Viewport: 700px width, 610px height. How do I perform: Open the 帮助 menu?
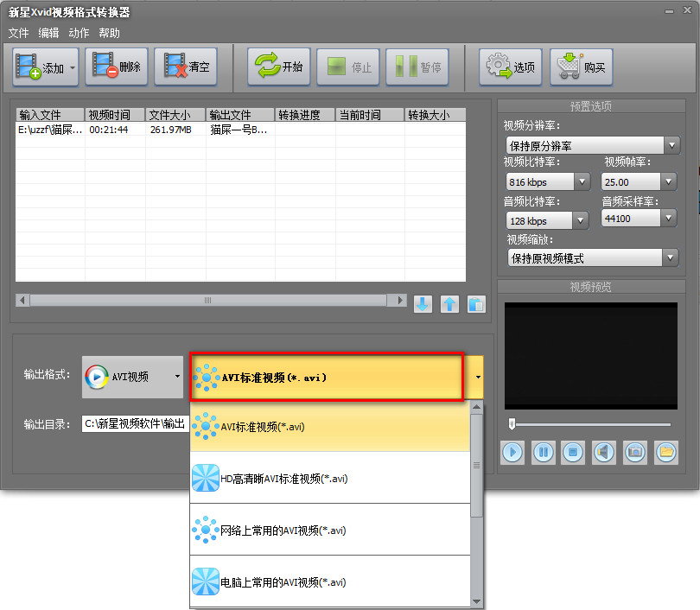point(110,33)
